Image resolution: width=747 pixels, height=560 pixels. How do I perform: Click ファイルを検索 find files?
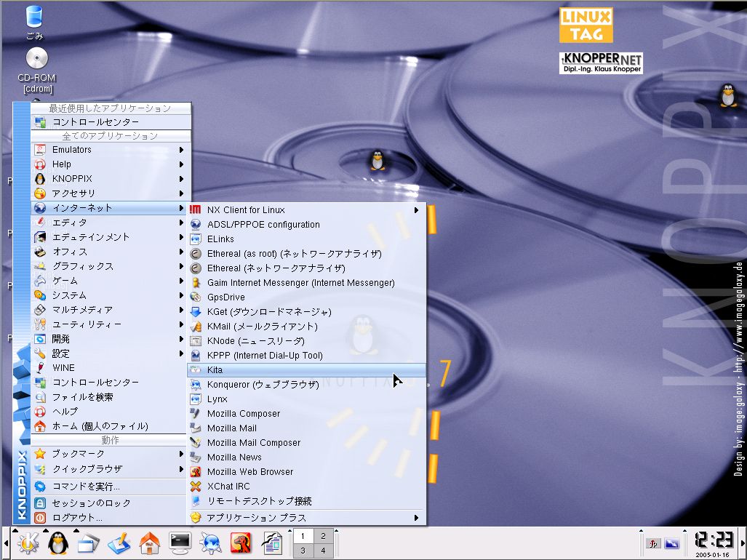point(109,396)
